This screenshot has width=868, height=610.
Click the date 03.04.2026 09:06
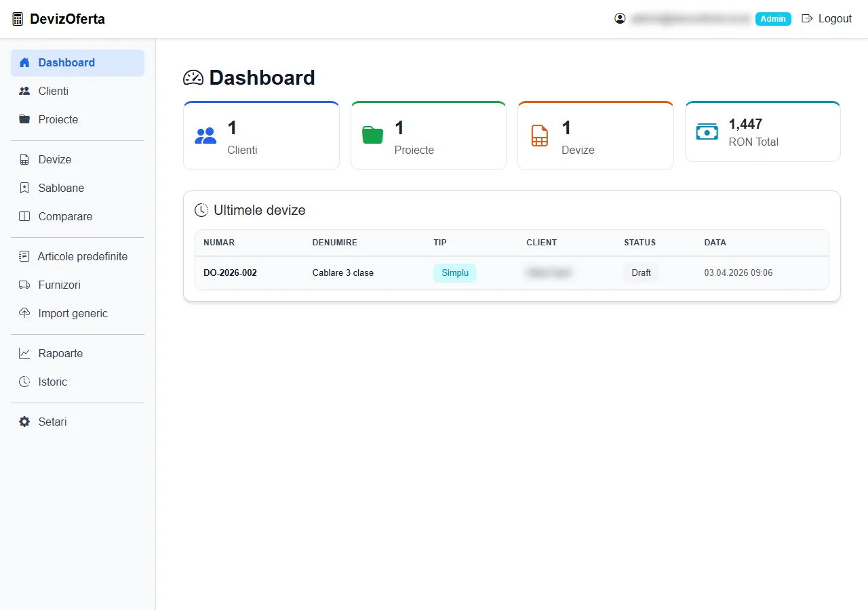point(738,273)
